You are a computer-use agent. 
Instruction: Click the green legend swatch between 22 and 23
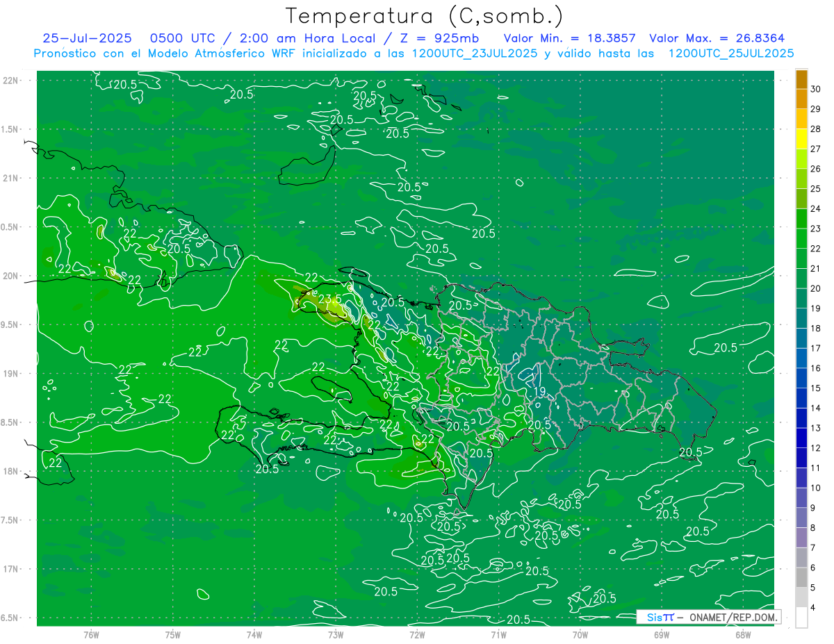[x=801, y=238]
